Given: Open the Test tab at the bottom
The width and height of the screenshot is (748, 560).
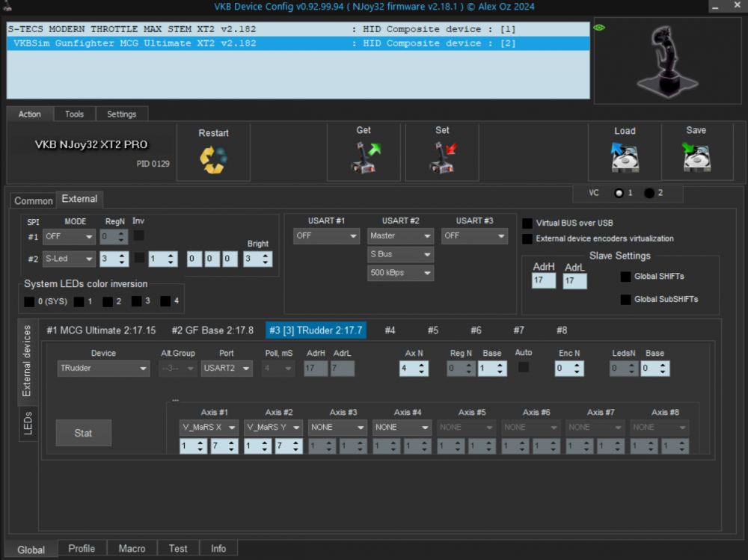Looking at the screenshot, I should pos(177,548).
